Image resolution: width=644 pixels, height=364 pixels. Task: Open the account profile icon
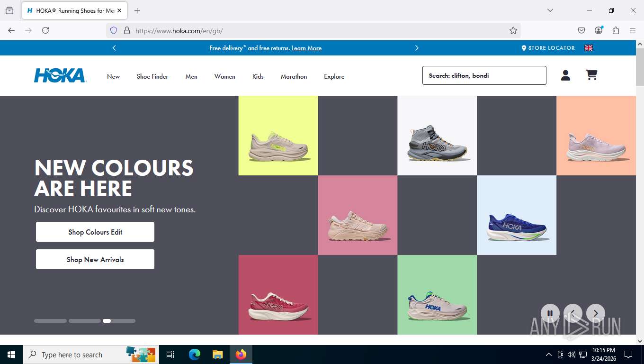[565, 75]
